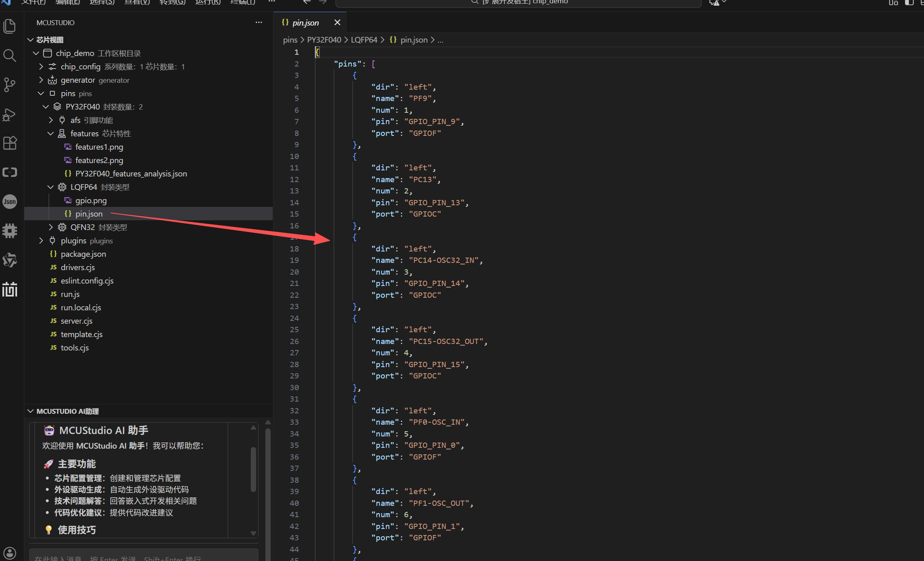Open the Explorer view in activity bar
Viewport: 924px width, 561px height.
click(9, 26)
